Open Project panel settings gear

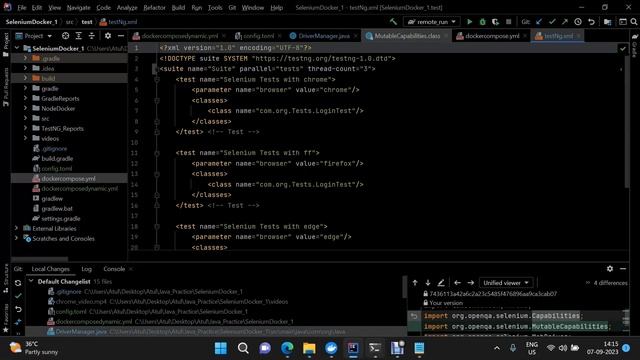(108, 36)
